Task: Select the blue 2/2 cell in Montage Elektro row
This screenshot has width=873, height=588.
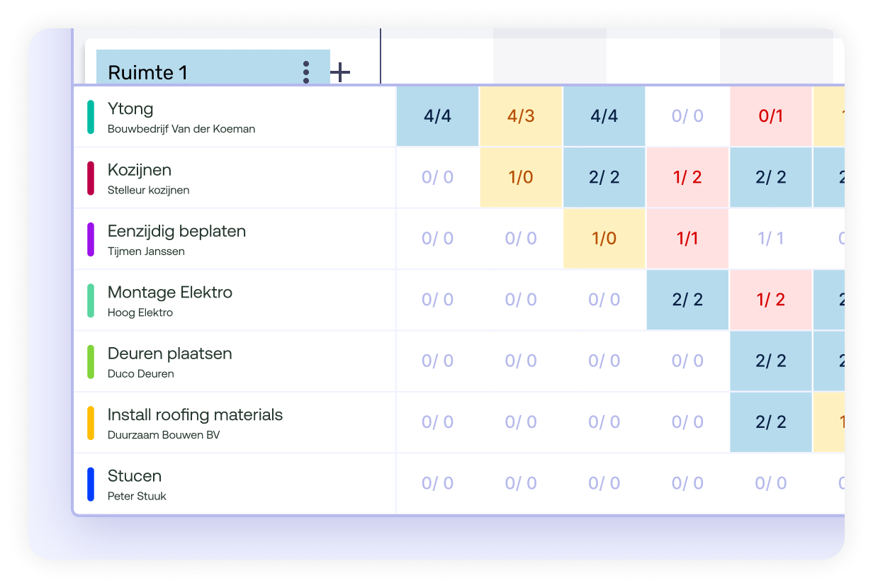Action: coord(687,300)
